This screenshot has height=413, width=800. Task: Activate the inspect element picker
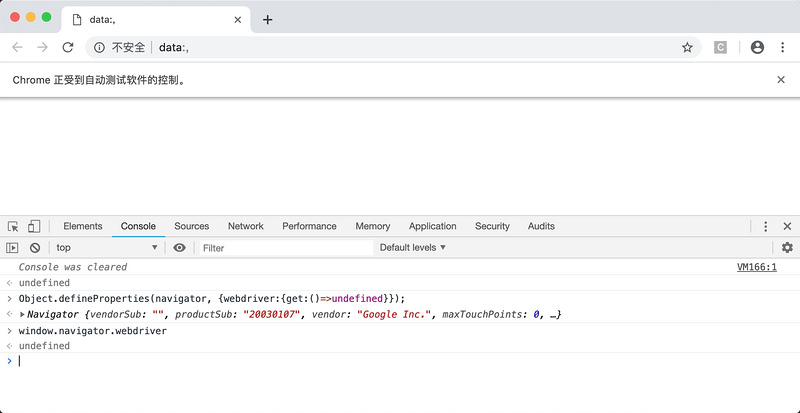(13, 226)
